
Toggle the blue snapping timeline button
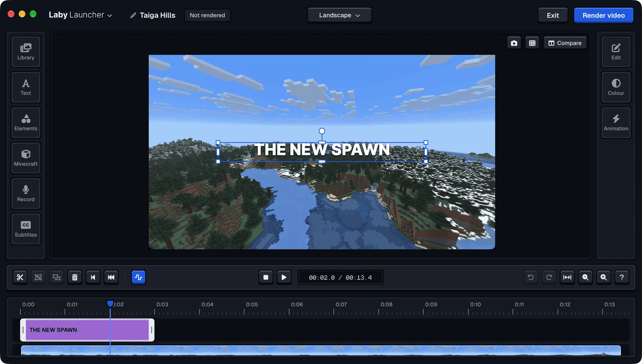tap(138, 277)
